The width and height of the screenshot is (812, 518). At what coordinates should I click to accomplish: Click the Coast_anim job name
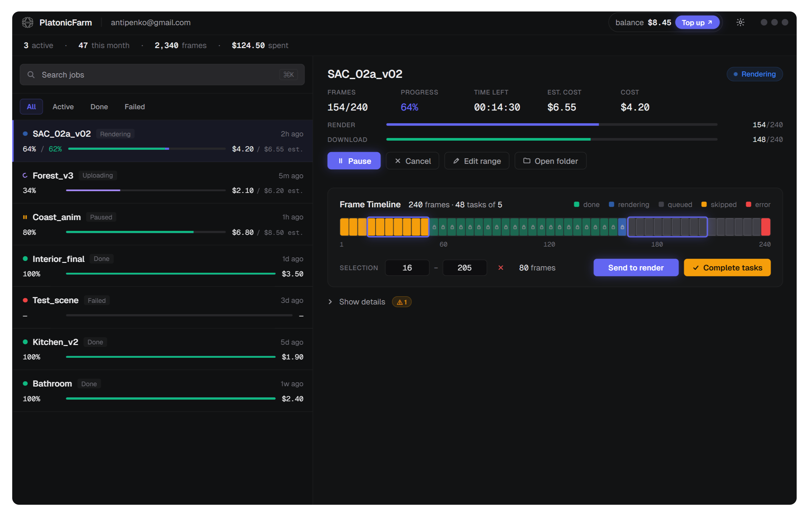click(57, 217)
